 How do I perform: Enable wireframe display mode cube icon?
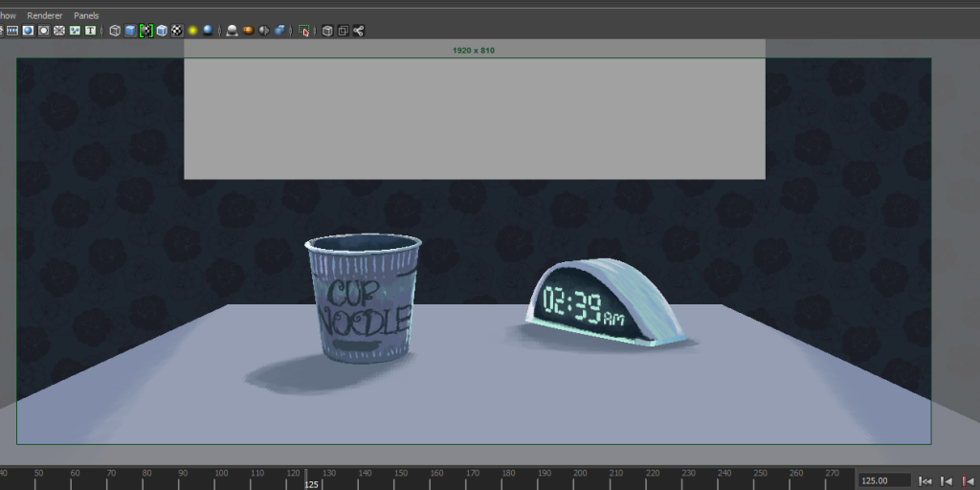(115, 31)
